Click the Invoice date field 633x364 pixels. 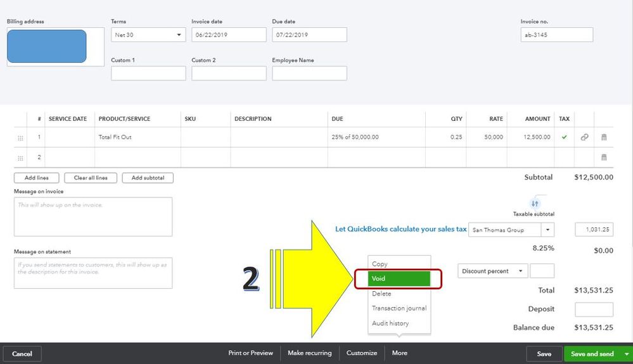tap(229, 35)
